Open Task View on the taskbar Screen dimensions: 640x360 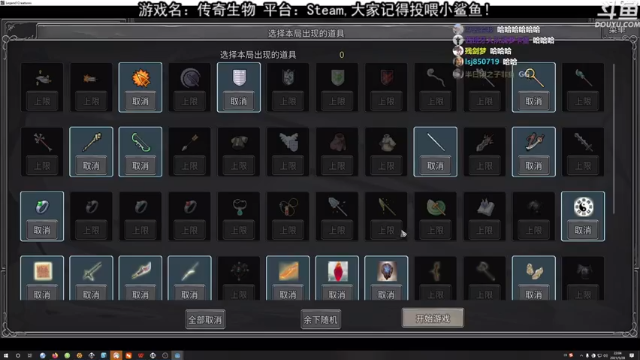pyautogui.click(x=30, y=356)
